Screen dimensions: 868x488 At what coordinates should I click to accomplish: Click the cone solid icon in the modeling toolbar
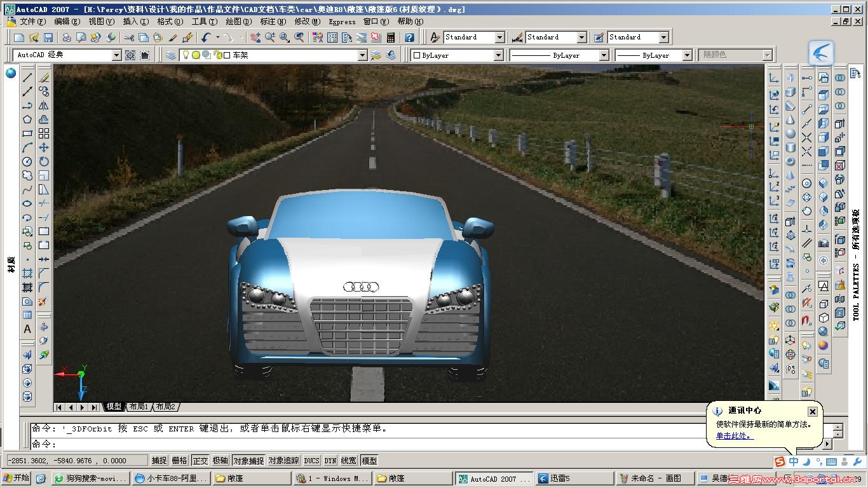click(790, 119)
